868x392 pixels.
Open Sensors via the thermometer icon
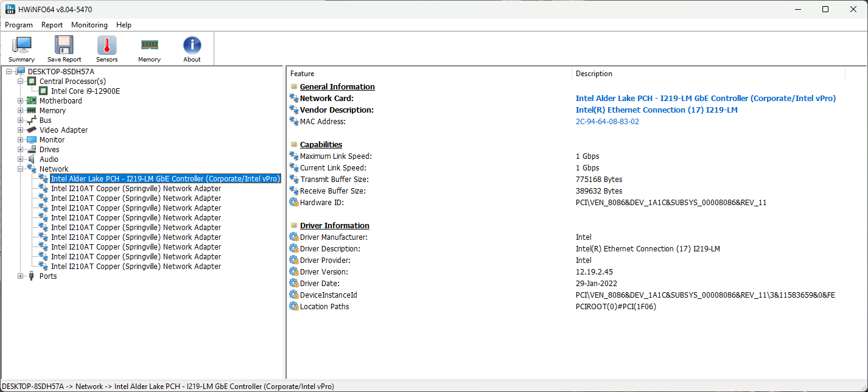tap(107, 45)
